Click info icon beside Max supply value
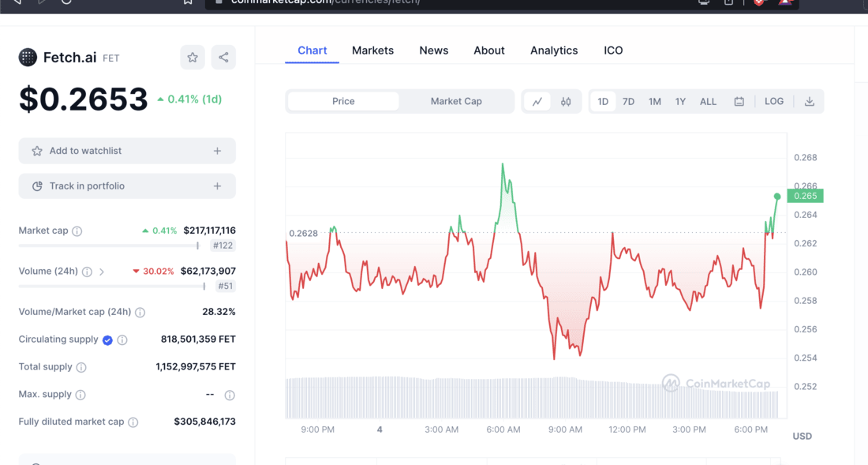Screen dimensions: 868x465 230,395
